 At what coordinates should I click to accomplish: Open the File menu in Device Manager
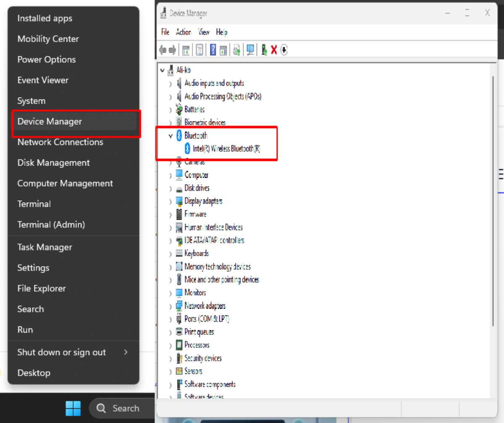point(165,32)
